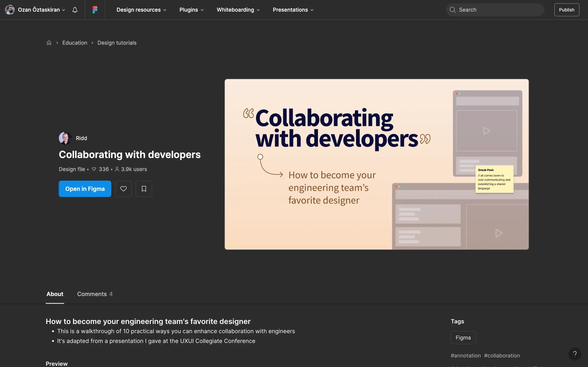Select the About tab
This screenshot has height=367, width=588.
click(55, 294)
